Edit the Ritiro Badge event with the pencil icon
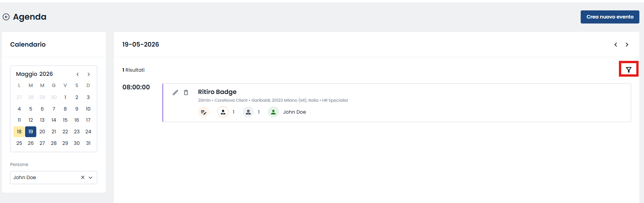 click(x=175, y=92)
